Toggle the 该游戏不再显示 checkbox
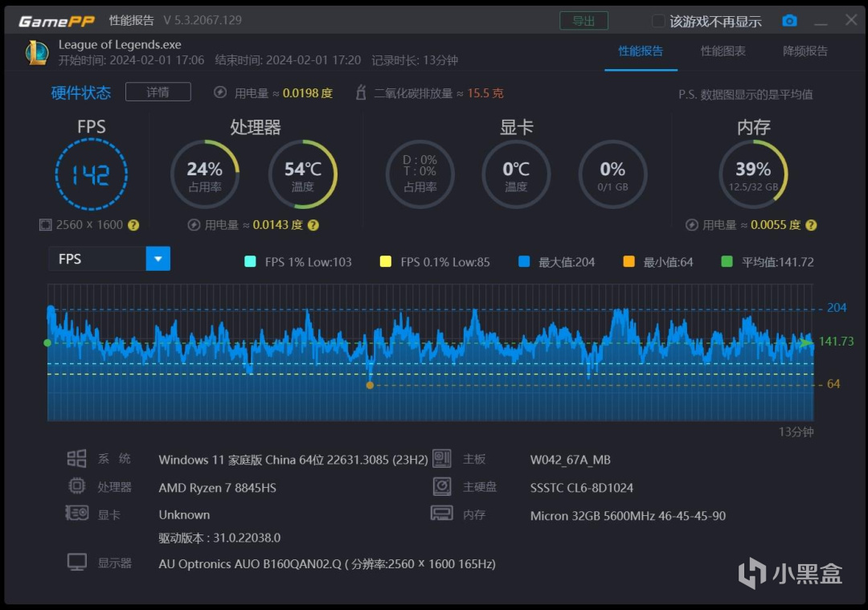 tap(657, 21)
